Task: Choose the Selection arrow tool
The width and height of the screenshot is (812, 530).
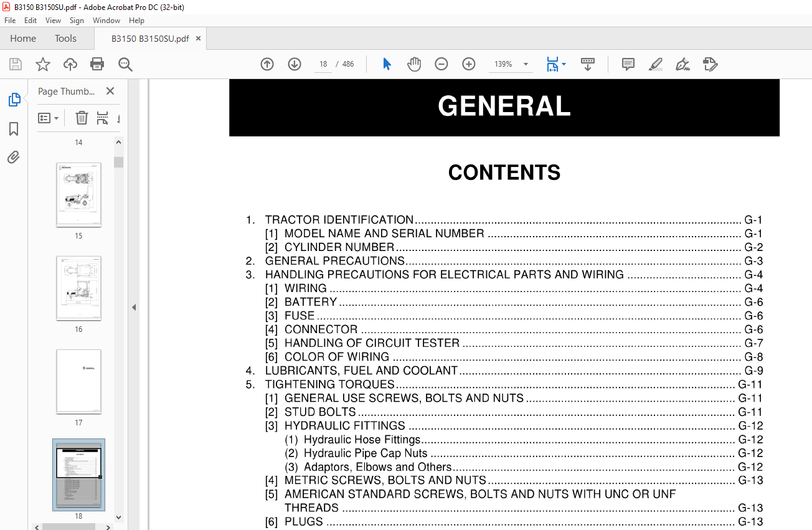Action: point(387,64)
